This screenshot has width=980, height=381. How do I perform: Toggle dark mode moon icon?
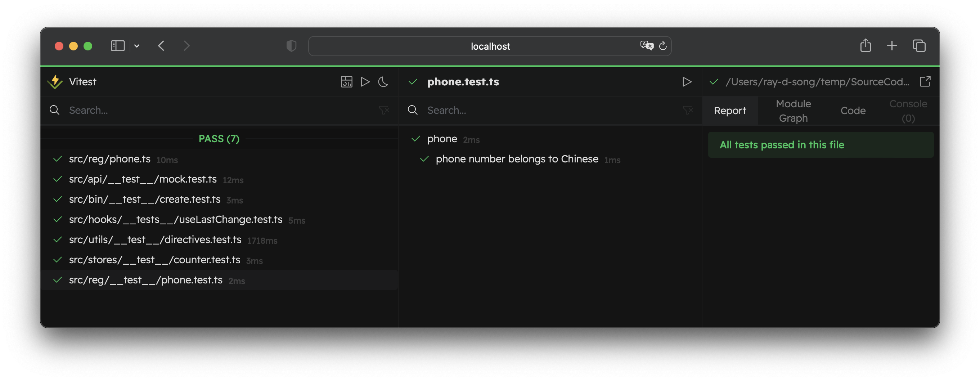[383, 82]
